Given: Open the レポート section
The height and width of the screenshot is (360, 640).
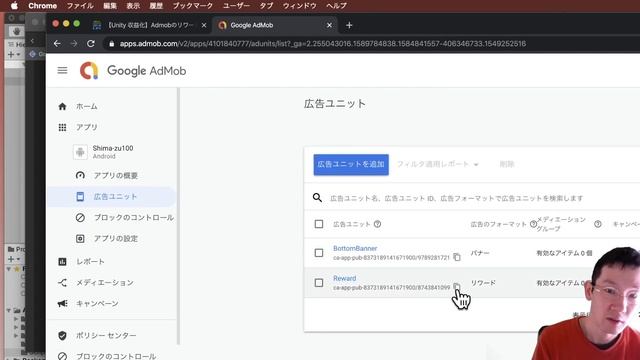Looking at the screenshot, I should pos(90,262).
